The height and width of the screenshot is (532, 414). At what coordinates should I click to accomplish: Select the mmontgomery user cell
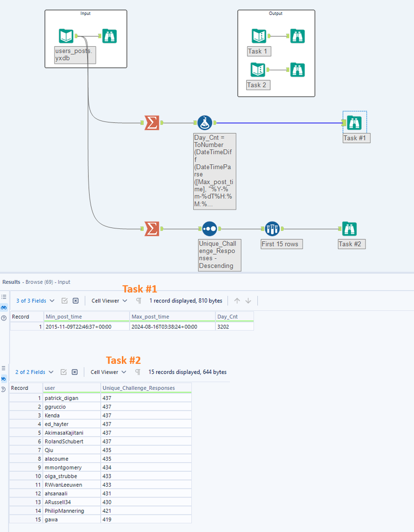[x=72, y=468]
